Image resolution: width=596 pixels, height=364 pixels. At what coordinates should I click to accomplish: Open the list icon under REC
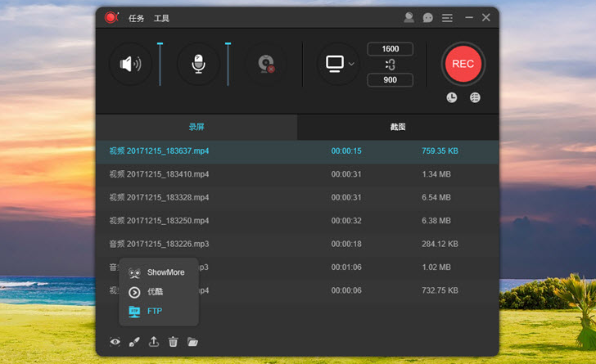point(475,98)
